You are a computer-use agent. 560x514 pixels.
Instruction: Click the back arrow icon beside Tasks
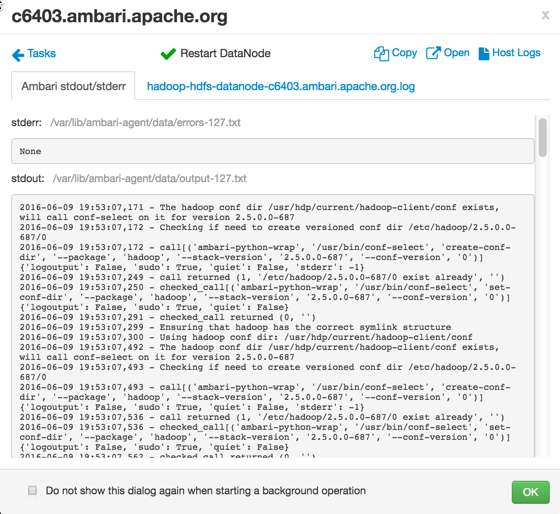[18, 55]
